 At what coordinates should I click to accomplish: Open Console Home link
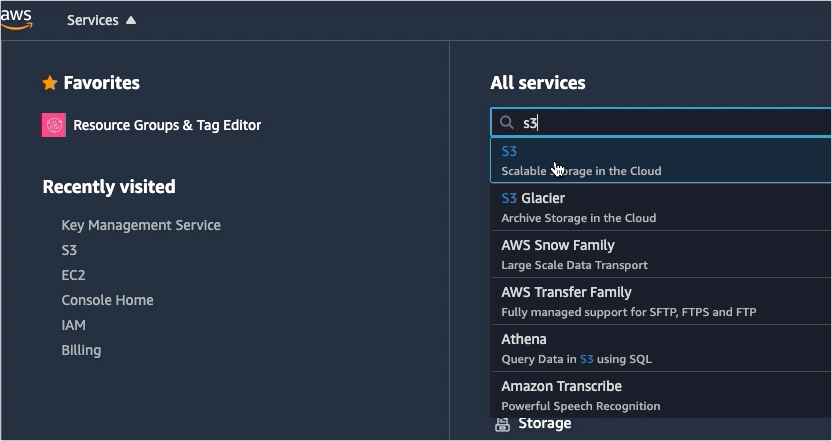tap(107, 300)
